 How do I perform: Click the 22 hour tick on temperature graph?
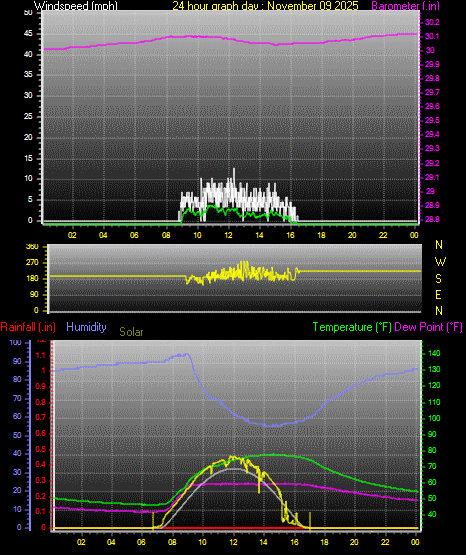tap(385, 542)
